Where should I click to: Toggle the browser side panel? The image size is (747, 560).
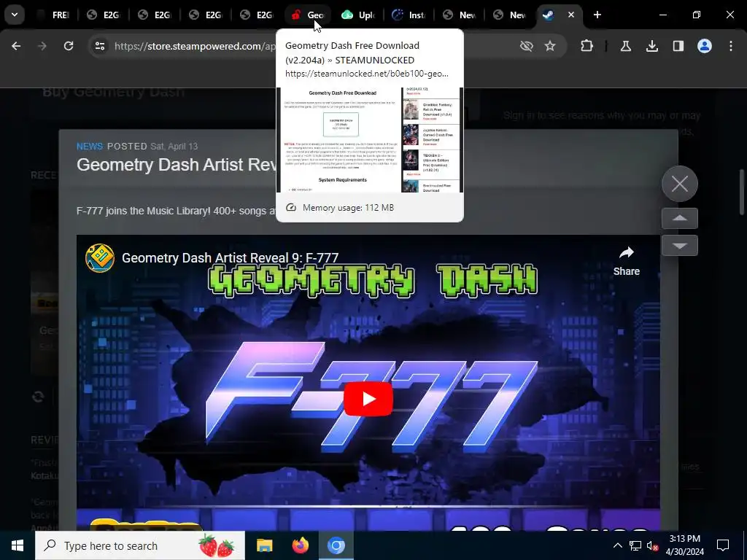(x=678, y=46)
